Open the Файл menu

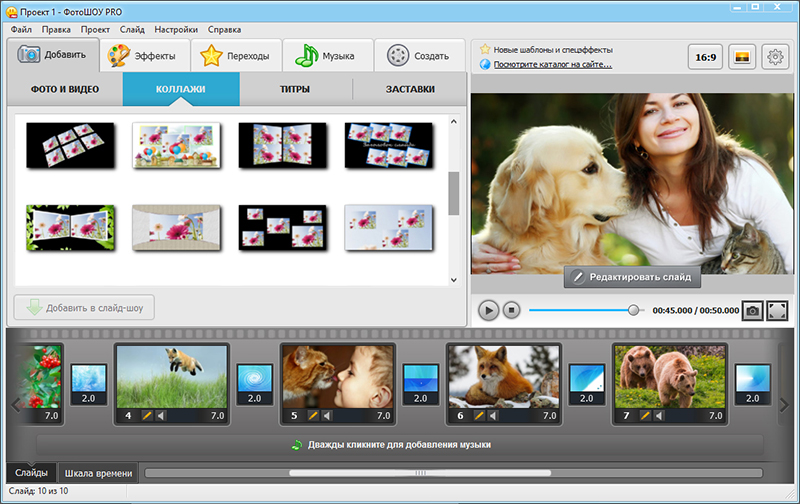pos(21,30)
